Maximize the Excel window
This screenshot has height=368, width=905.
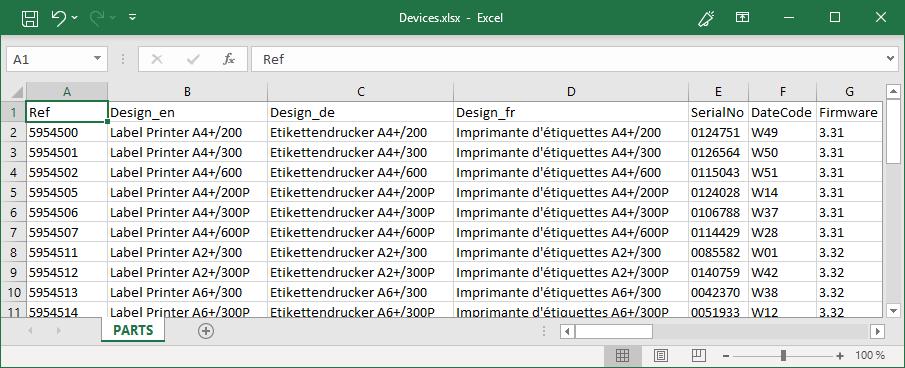(x=835, y=17)
